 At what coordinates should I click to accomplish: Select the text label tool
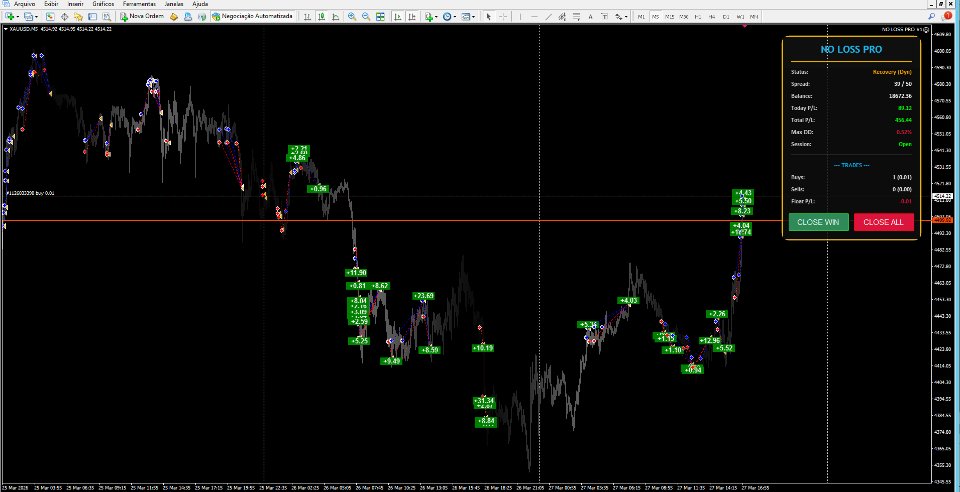click(x=604, y=17)
